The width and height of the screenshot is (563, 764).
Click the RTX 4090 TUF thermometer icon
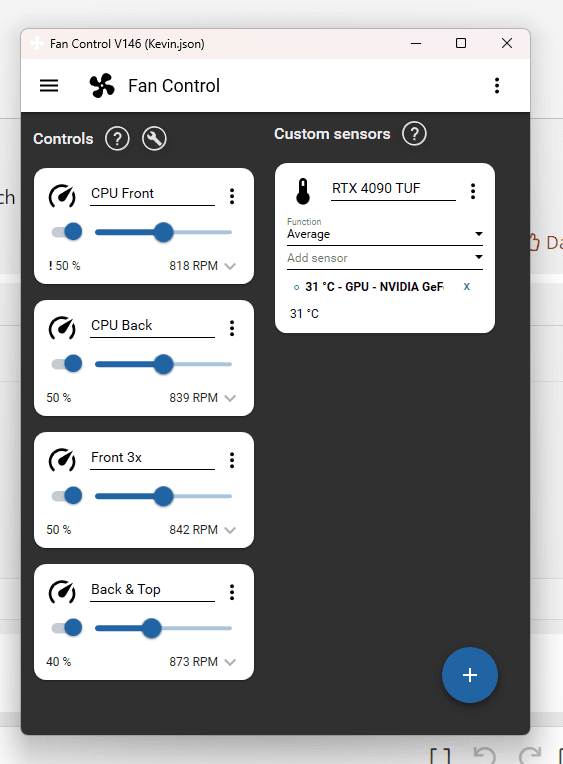(x=303, y=191)
